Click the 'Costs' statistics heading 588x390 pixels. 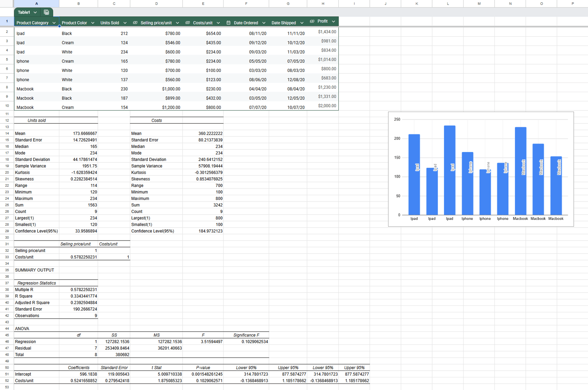pos(157,120)
